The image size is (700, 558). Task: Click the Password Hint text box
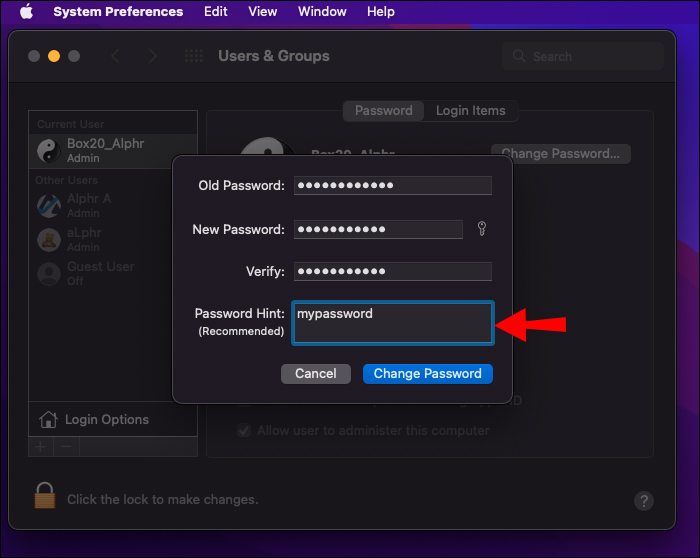[x=392, y=323]
